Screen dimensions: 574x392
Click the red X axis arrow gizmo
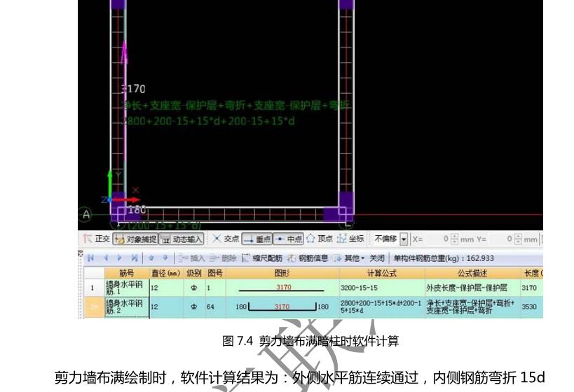126,199
